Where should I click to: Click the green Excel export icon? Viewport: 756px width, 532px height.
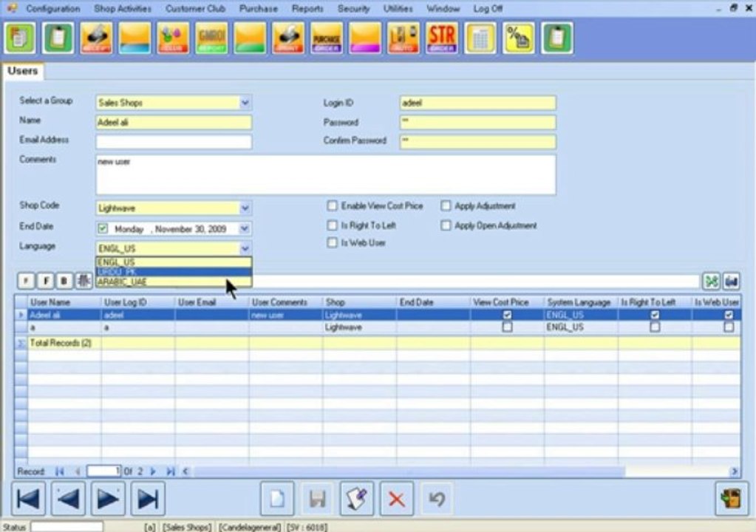pos(712,282)
